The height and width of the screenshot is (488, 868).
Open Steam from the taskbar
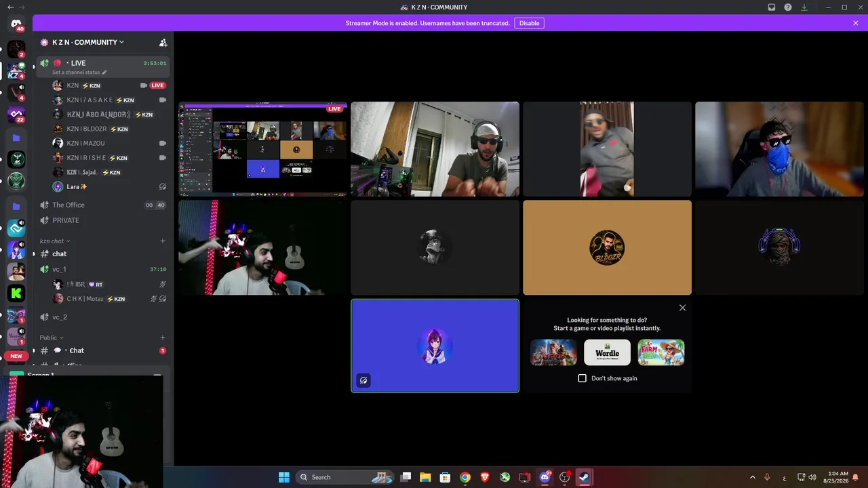point(584,477)
